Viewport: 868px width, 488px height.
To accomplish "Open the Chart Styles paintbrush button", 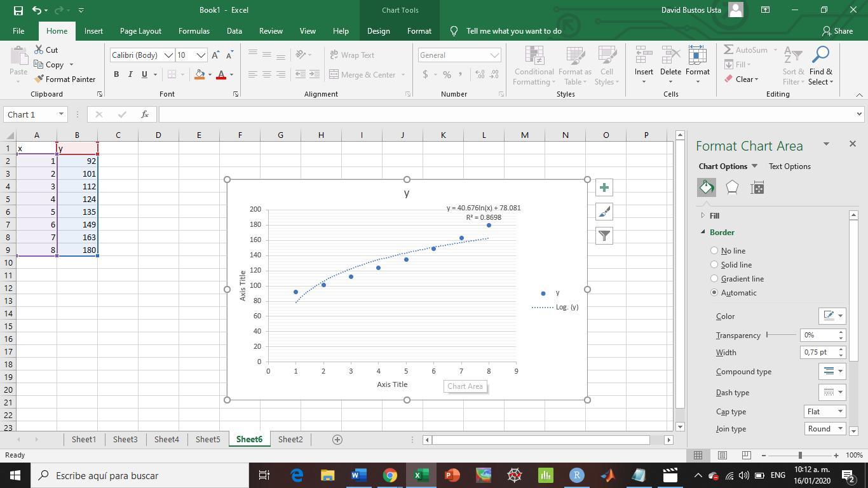I will pyautogui.click(x=604, y=212).
